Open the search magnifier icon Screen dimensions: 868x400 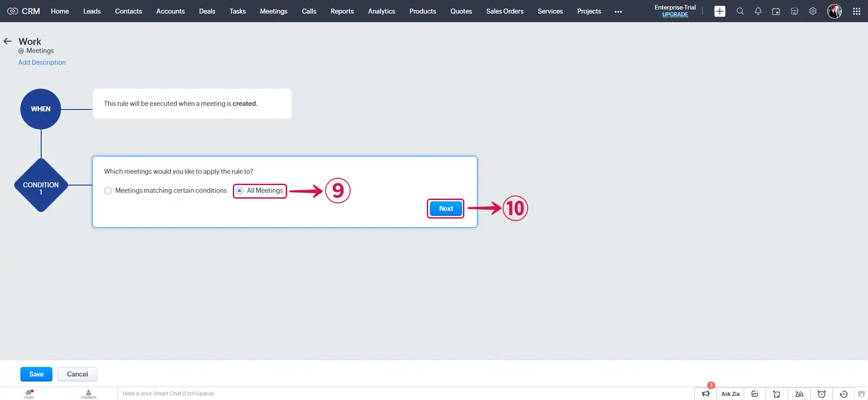coord(740,11)
